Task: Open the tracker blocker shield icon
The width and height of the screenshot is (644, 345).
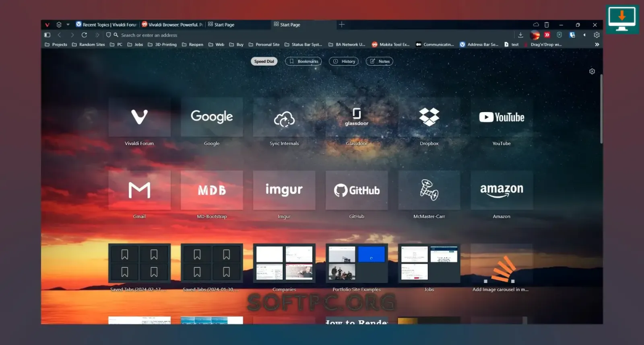Action: (x=108, y=35)
